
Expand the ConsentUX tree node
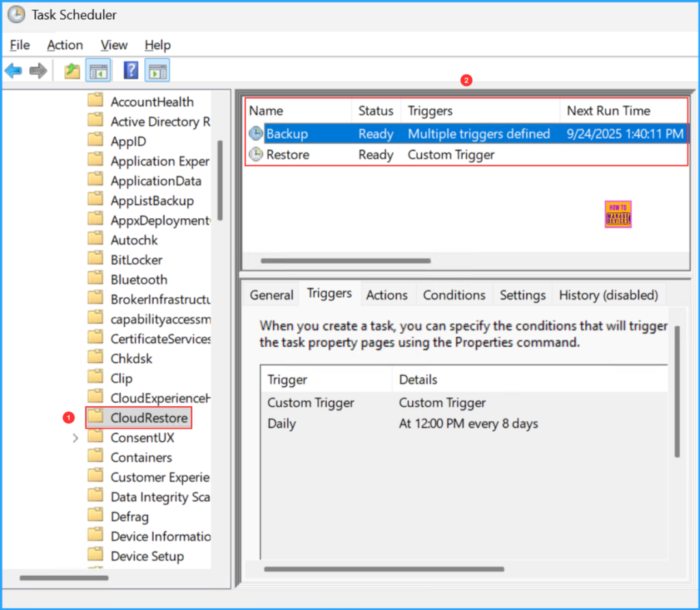75,438
